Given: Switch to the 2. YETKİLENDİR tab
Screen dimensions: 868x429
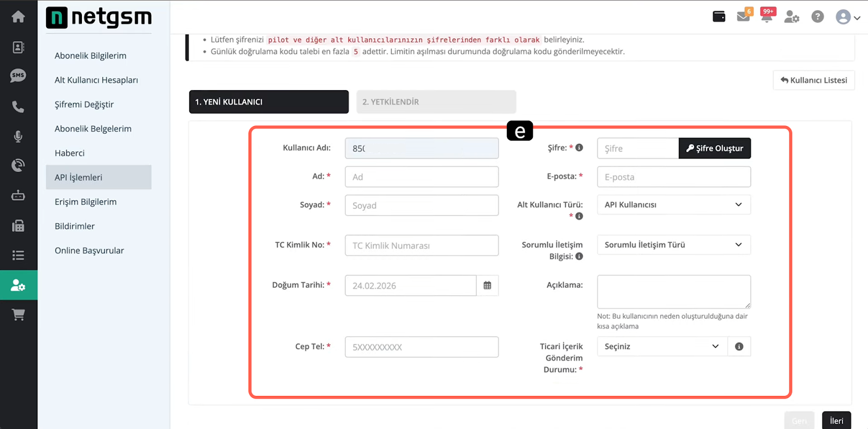Looking at the screenshot, I should [436, 102].
